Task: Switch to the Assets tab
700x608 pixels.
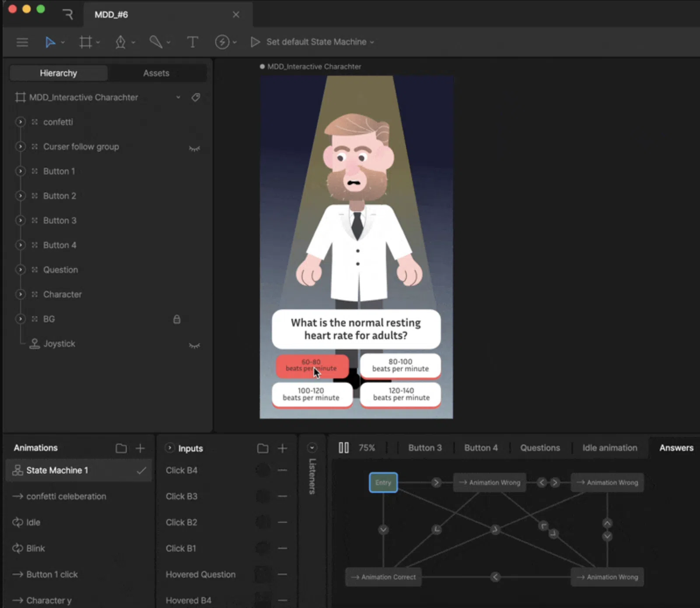Action: (156, 73)
